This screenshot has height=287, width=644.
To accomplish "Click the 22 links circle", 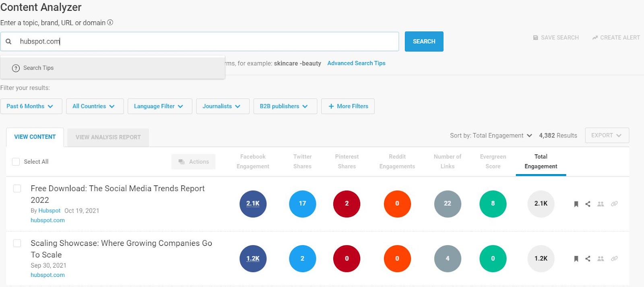I will point(448,204).
